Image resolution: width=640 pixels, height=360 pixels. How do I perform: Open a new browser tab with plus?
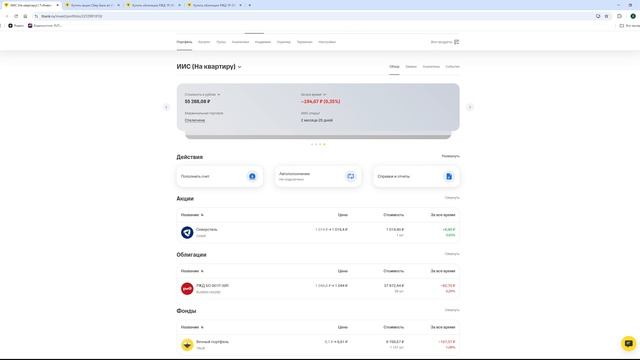click(x=250, y=5)
